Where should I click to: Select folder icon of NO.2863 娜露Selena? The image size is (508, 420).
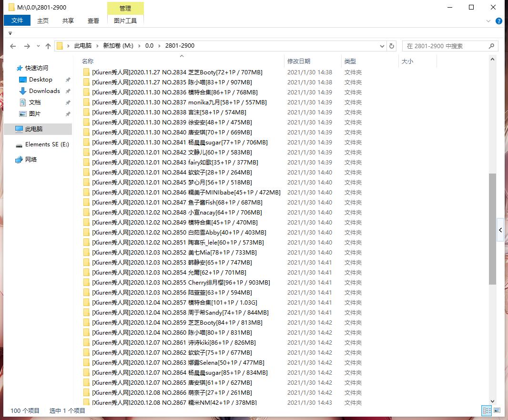(86, 363)
